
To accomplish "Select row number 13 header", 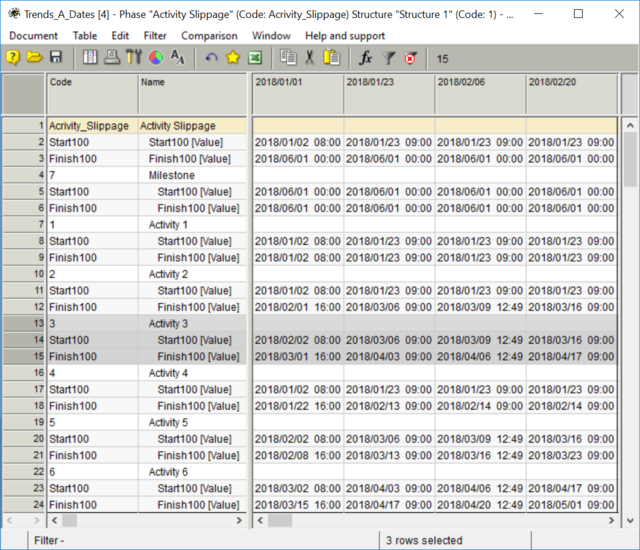I will click(24, 323).
